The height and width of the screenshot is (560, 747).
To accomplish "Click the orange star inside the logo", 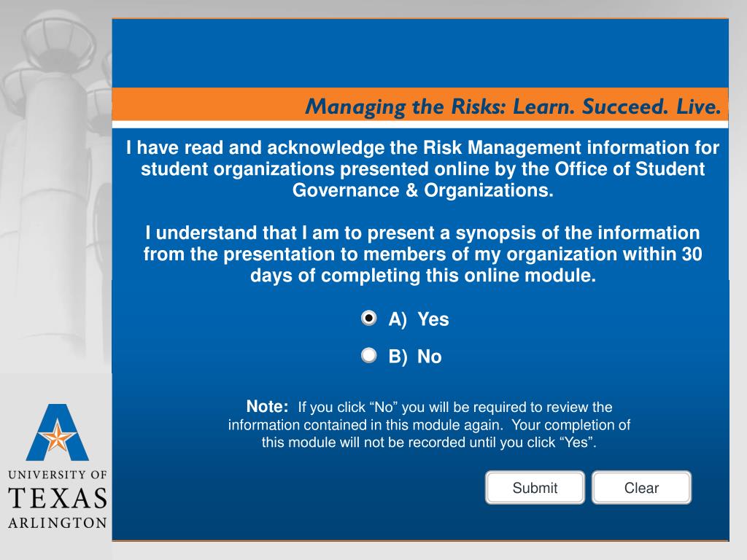I will 58,437.
